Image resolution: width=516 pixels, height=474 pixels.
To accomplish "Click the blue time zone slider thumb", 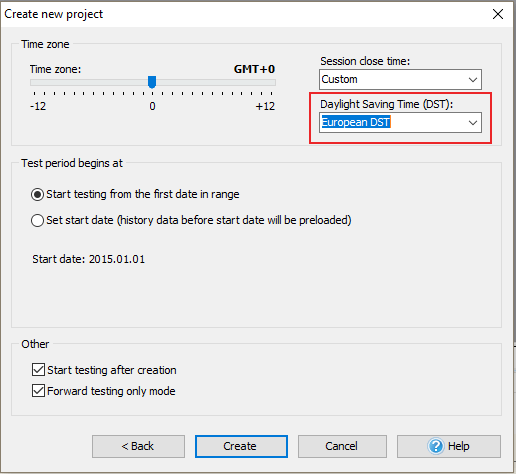I will (x=152, y=82).
